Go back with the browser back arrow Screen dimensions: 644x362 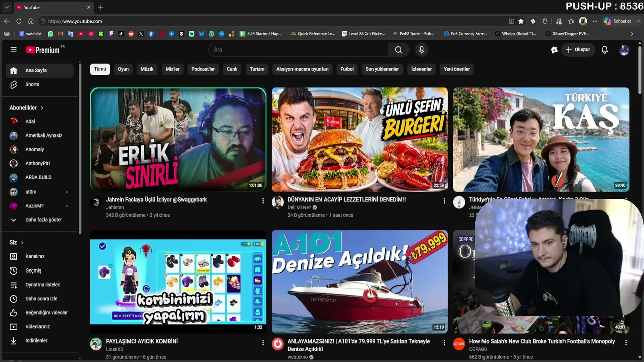7,21
